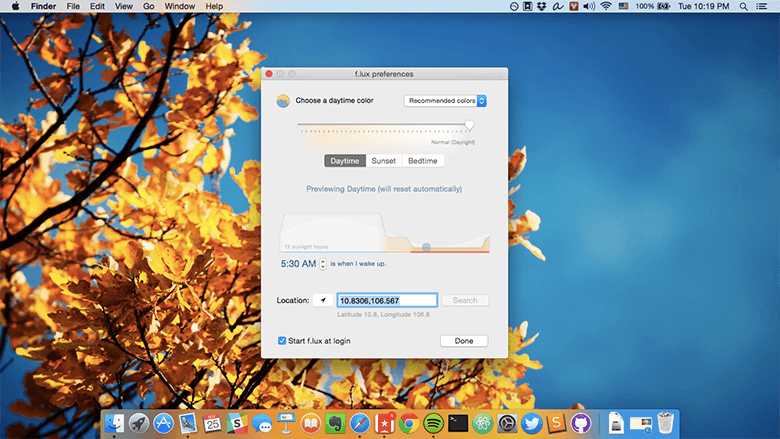
Task: Open the Go menu
Action: click(148, 6)
